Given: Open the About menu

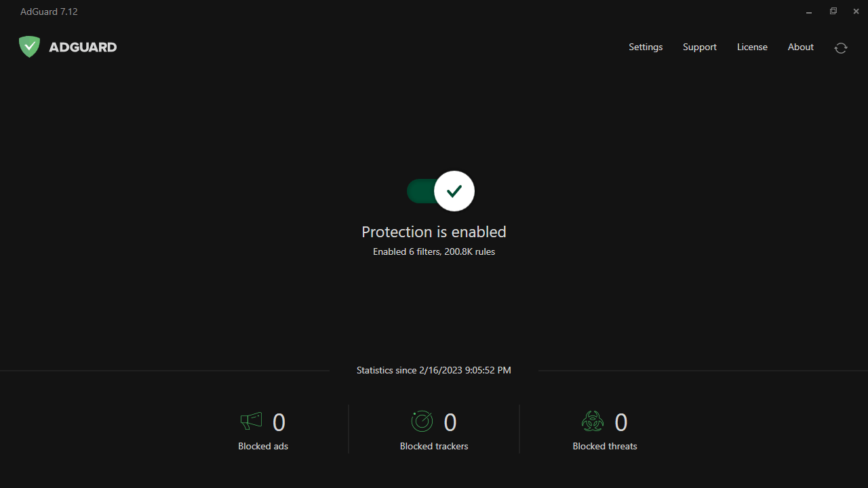Looking at the screenshot, I should click(800, 47).
